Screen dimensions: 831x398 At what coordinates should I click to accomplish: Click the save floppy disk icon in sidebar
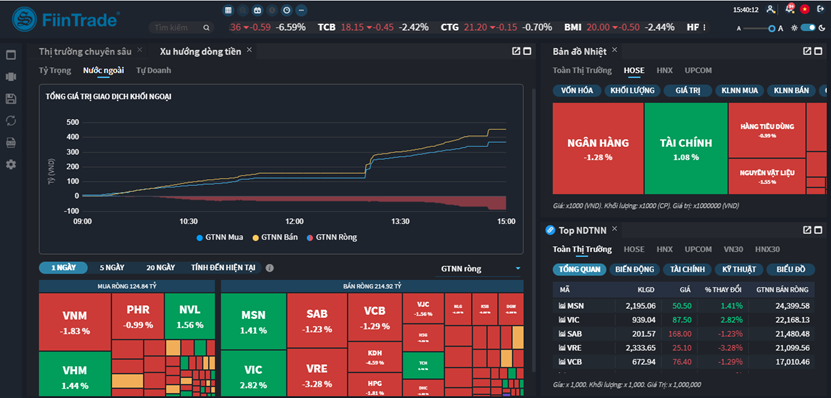coord(11,99)
